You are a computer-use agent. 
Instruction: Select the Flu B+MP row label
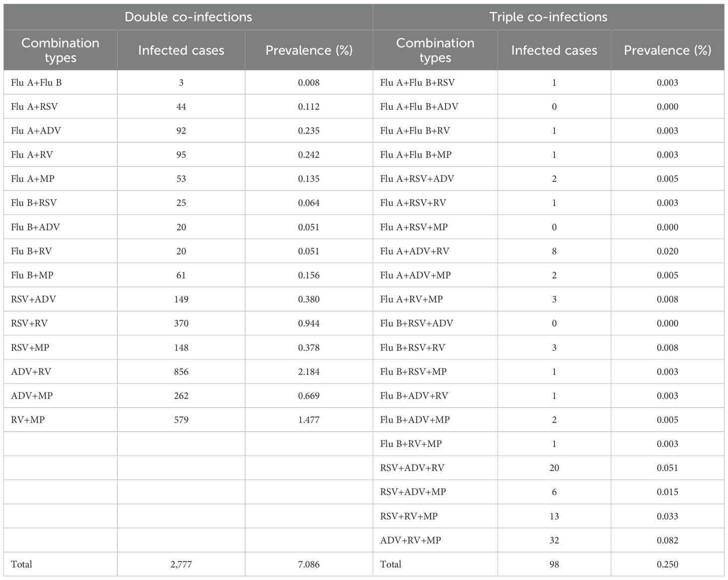(32, 276)
